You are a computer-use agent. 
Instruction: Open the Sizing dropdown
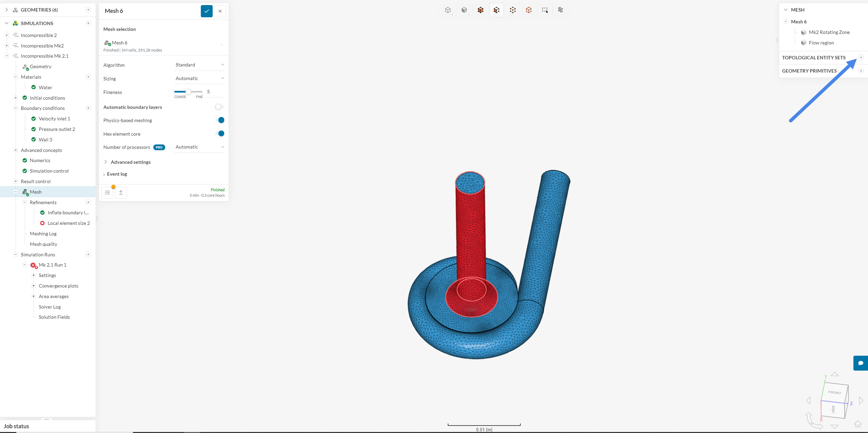(199, 78)
